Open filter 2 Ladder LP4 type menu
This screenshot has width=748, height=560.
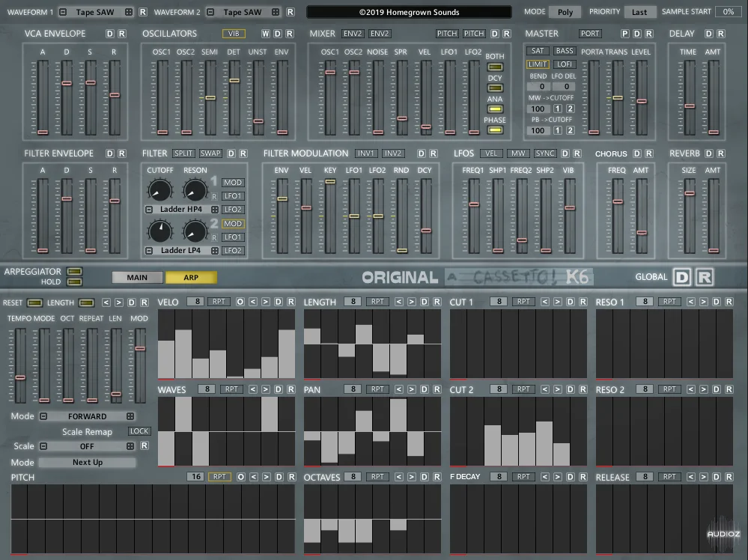click(x=181, y=250)
